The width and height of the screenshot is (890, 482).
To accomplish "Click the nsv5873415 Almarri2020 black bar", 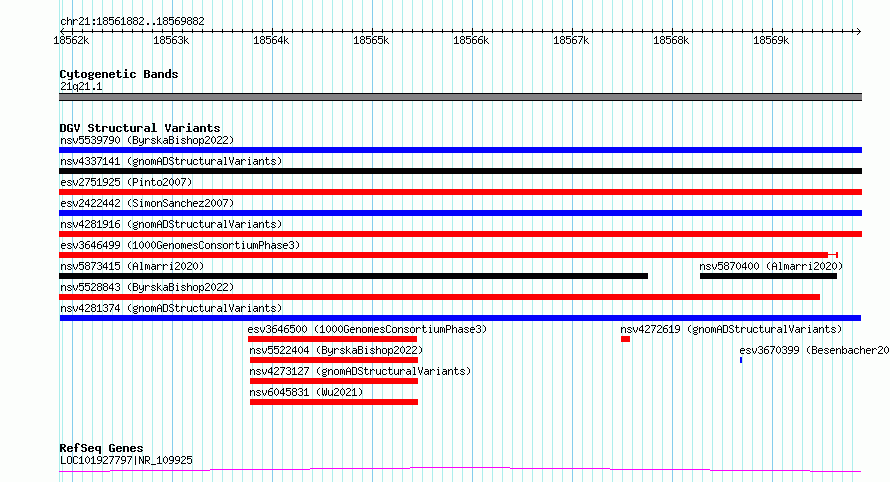I will (x=354, y=276).
